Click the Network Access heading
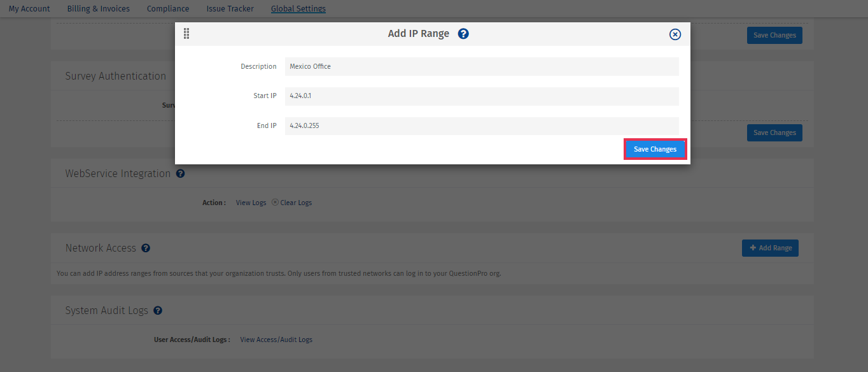Viewport: 868px width, 372px height. coord(101,248)
